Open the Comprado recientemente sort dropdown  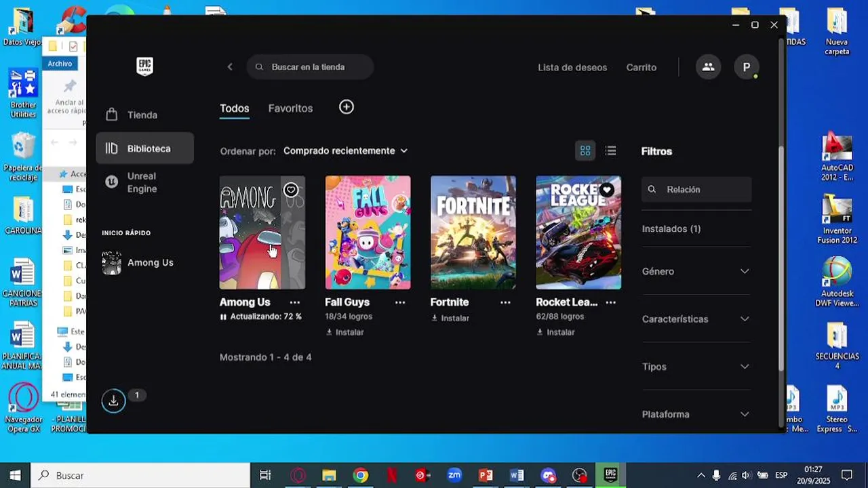[x=345, y=150]
